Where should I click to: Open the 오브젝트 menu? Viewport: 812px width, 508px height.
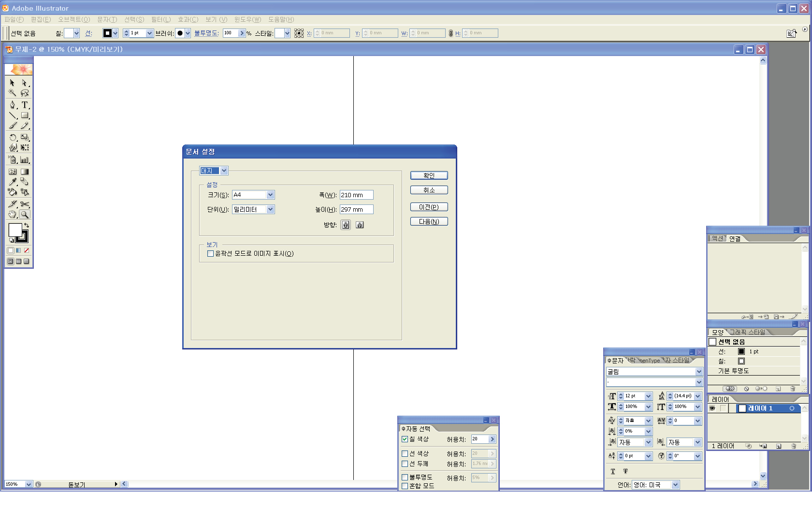[74, 19]
